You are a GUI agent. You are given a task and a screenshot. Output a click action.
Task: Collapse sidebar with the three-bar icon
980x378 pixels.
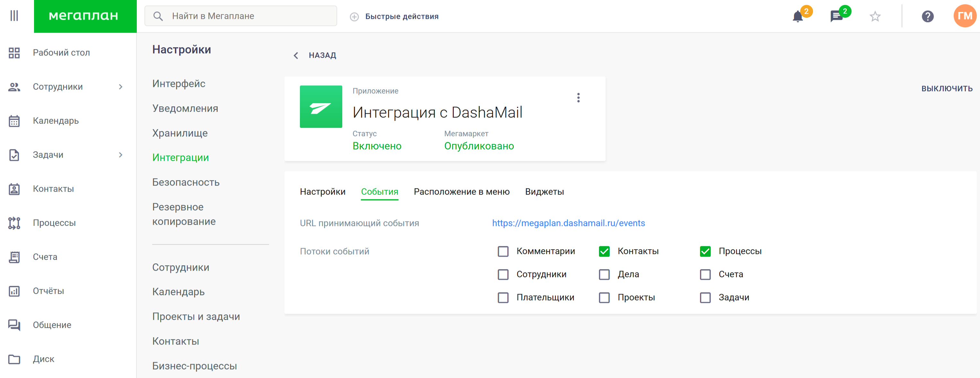pos(14,16)
